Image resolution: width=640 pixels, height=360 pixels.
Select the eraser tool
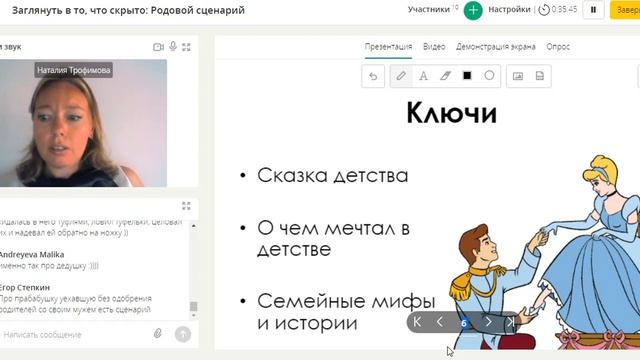point(445,76)
